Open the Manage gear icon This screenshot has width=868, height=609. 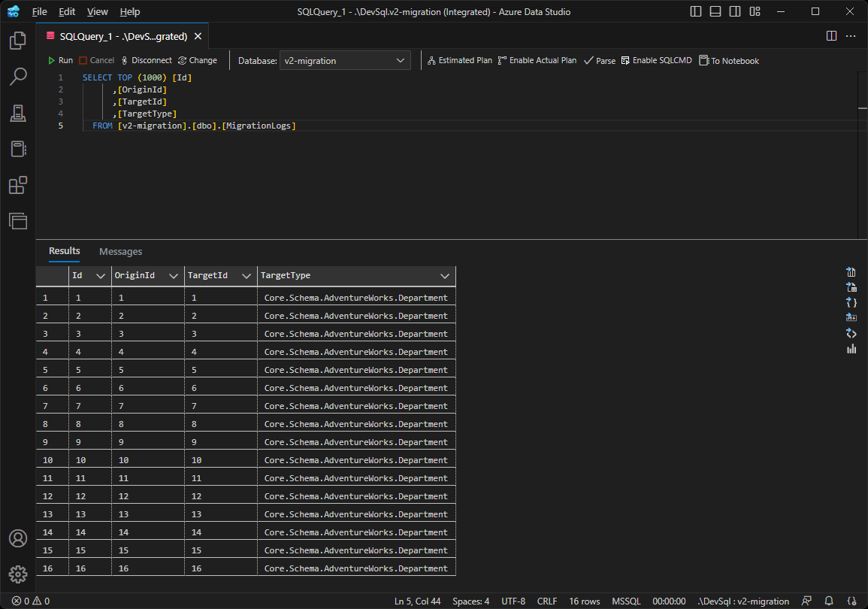pos(18,574)
